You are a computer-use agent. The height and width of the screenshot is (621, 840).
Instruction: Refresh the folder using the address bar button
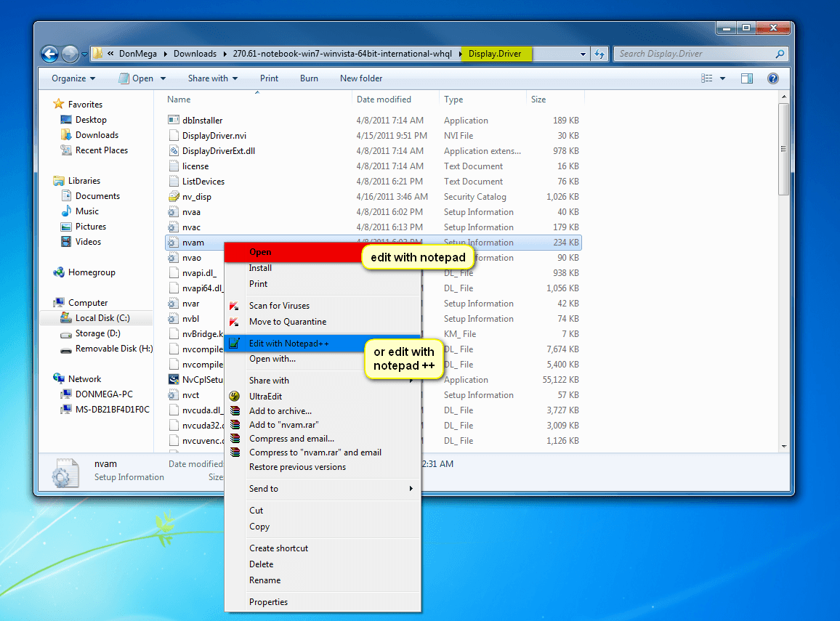[x=599, y=54]
